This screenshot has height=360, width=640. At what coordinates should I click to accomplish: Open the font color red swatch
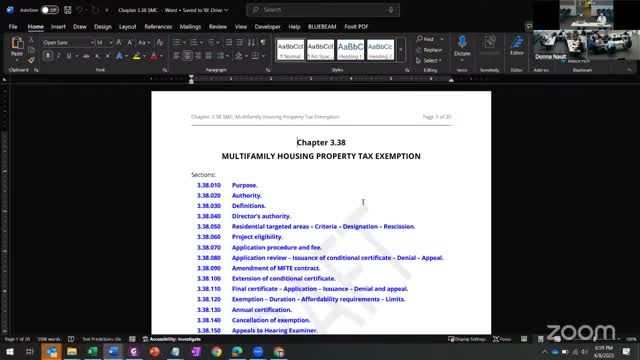pos(154,56)
